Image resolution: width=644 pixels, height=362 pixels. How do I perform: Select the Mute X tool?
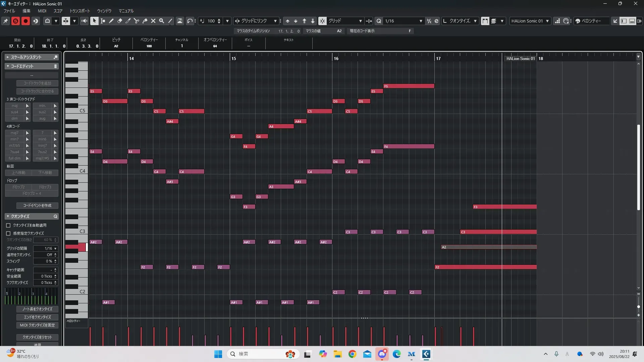point(153,21)
